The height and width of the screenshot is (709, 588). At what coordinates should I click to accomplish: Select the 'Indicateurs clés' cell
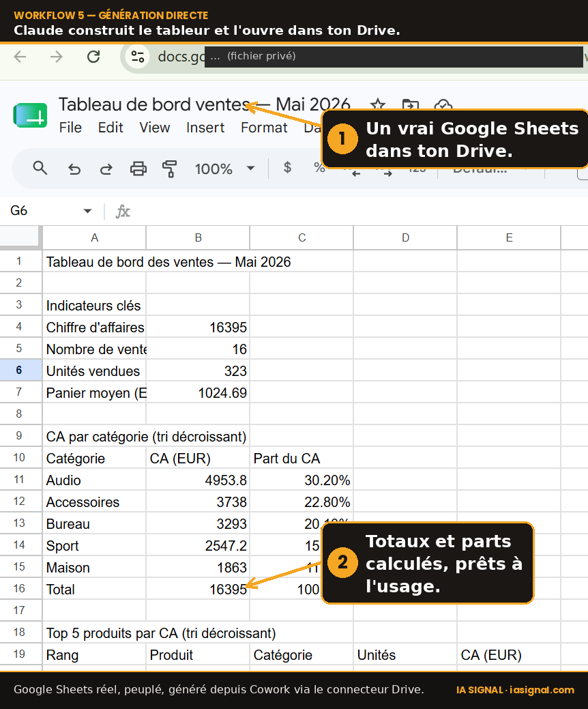point(94,306)
